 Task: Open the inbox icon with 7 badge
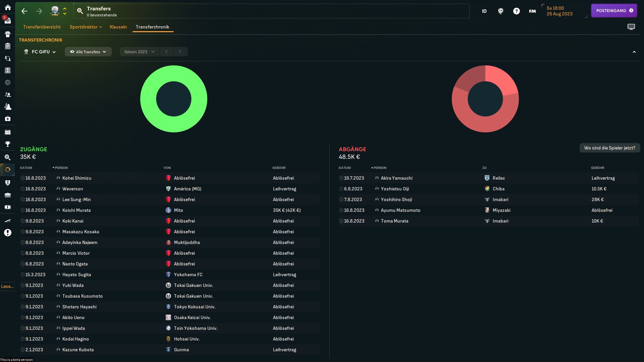(7, 20)
